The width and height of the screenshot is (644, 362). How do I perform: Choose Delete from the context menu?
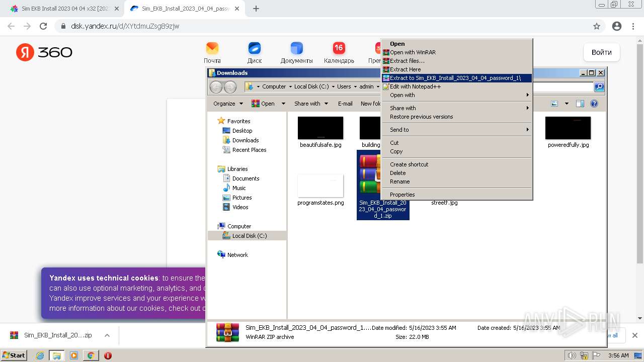(457, 173)
